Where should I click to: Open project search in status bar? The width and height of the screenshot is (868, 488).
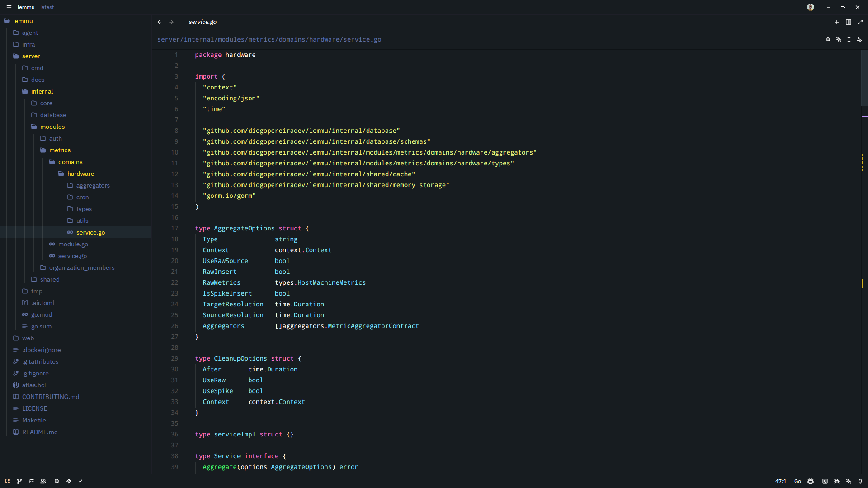pyautogui.click(x=57, y=481)
